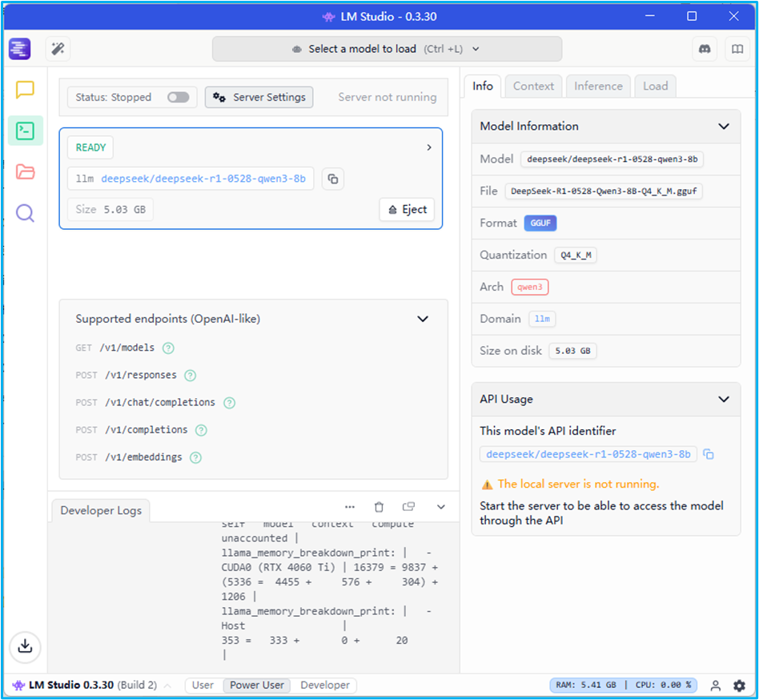
Task: Open user account icon in status bar
Action: point(716,686)
